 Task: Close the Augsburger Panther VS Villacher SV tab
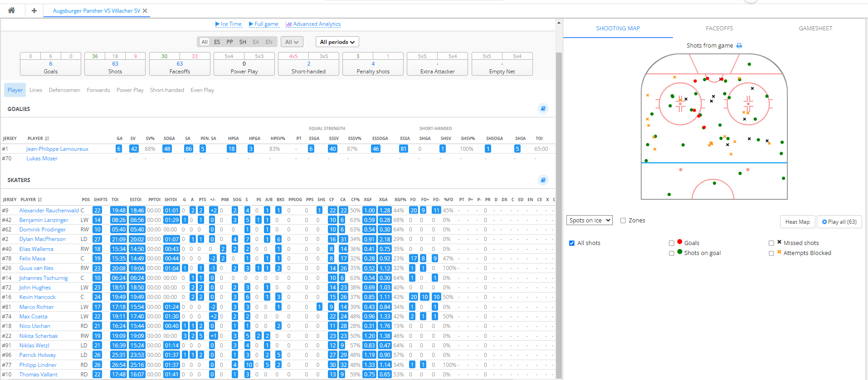point(145,11)
